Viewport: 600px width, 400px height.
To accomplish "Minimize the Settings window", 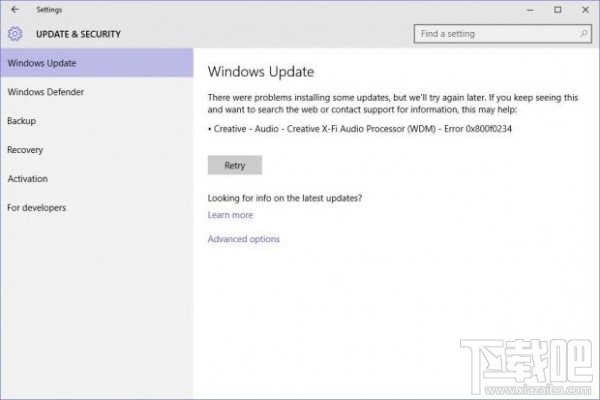I will click(530, 10).
